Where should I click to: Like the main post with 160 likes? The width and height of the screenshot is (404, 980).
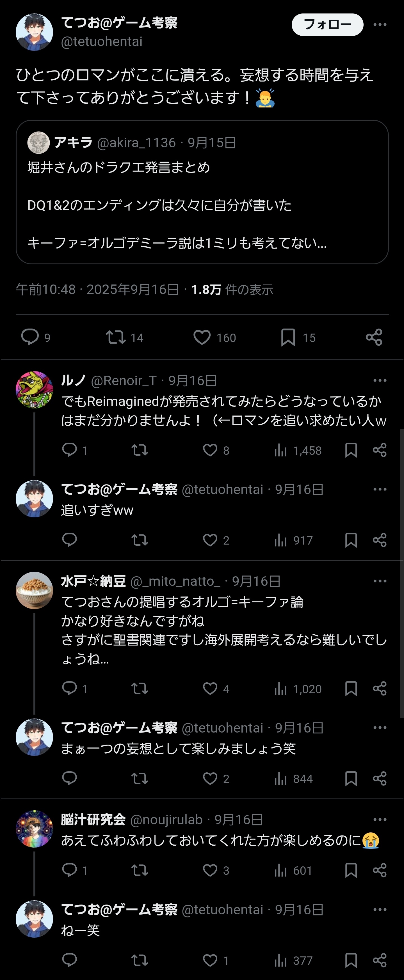(202, 337)
